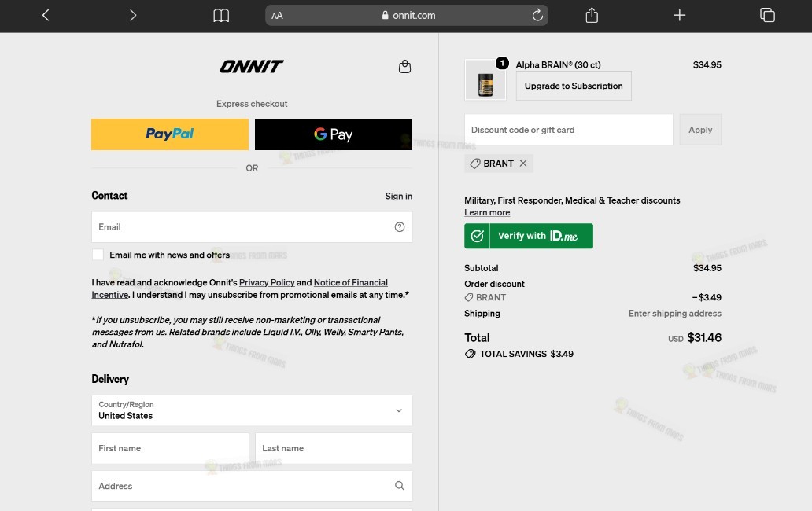Viewport: 812px width, 511px height.
Task: Open the shopping bag cart icon
Action: tap(405, 66)
